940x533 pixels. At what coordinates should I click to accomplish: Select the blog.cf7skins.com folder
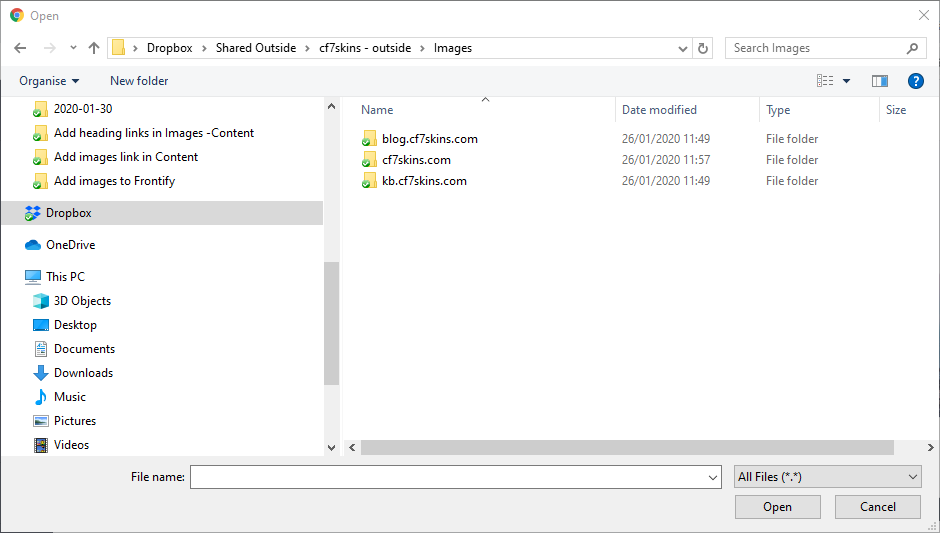430,139
